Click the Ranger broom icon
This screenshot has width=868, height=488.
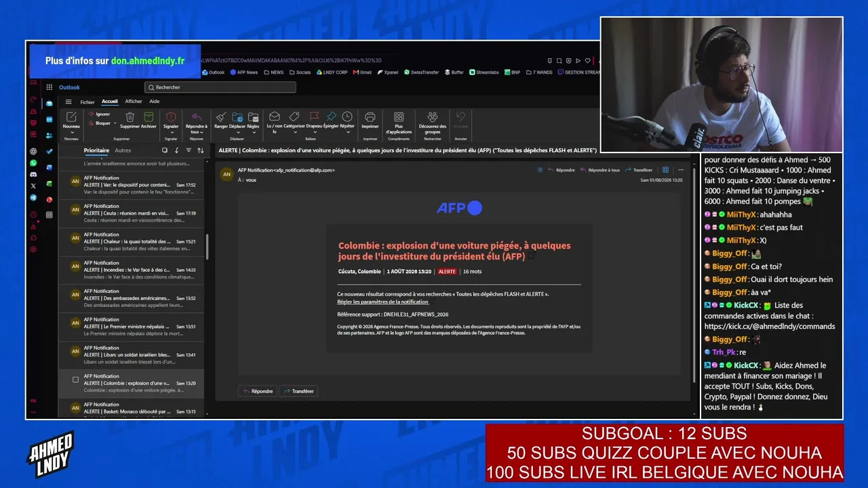pyautogui.click(x=221, y=117)
